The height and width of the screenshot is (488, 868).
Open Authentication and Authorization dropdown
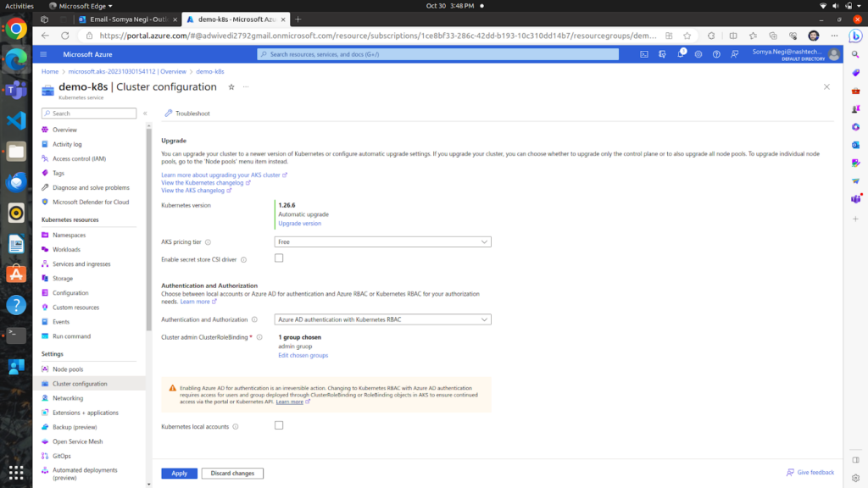click(x=383, y=319)
